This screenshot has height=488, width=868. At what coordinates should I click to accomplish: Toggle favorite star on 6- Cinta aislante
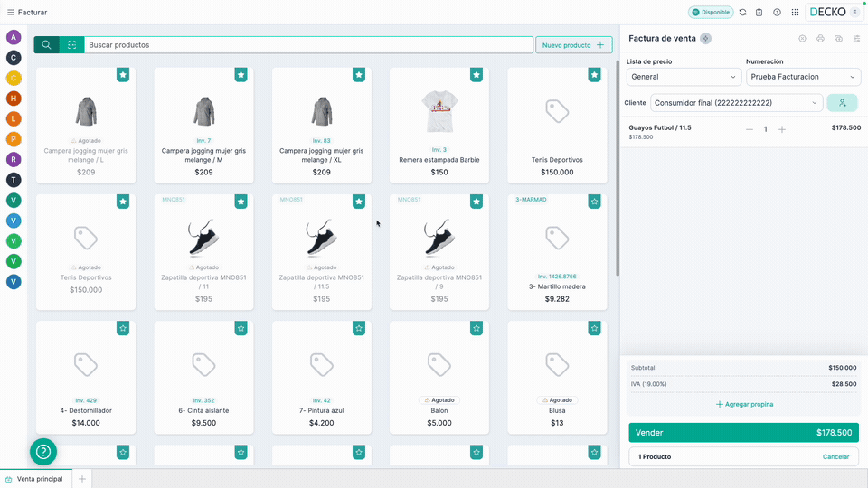coord(241,329)
